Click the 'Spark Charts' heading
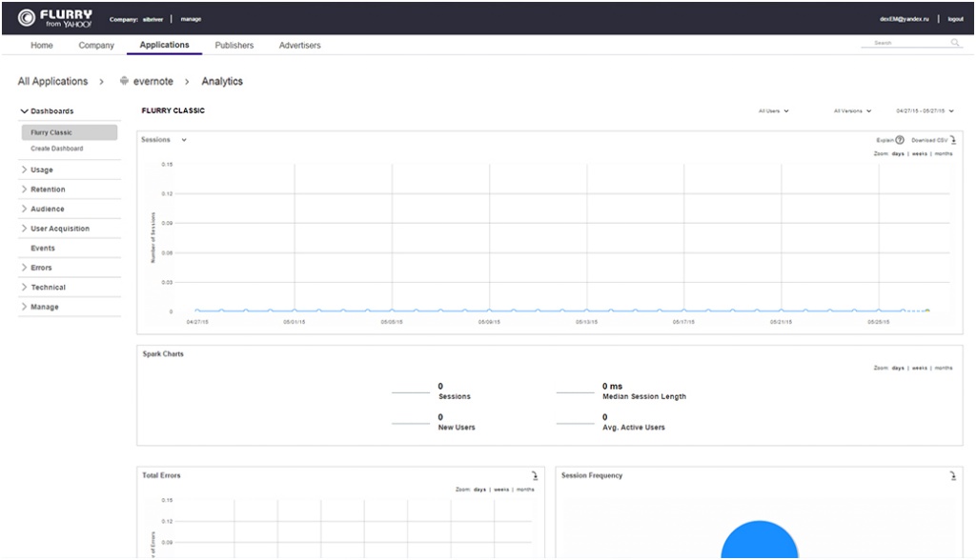Viewport: 976px width, 560px height. tap(163, 354)
